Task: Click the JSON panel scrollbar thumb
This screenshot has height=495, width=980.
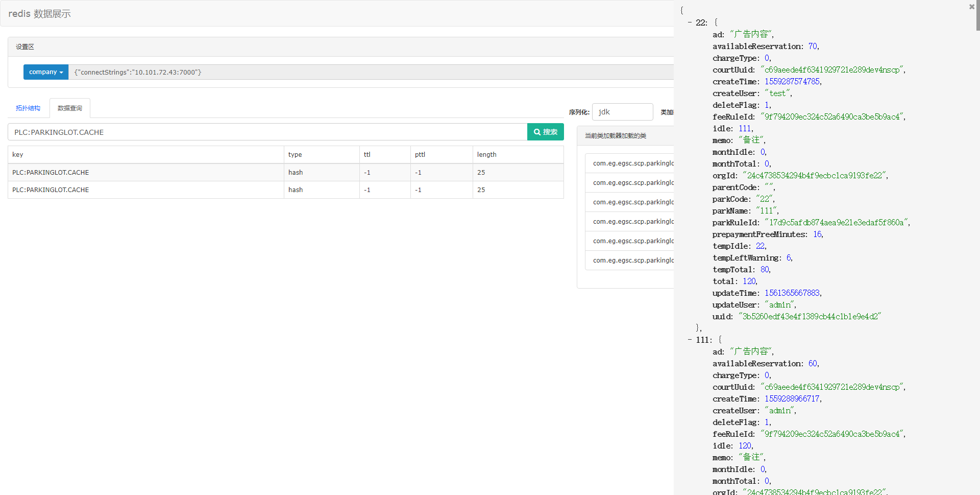Action: click(978, 15)
